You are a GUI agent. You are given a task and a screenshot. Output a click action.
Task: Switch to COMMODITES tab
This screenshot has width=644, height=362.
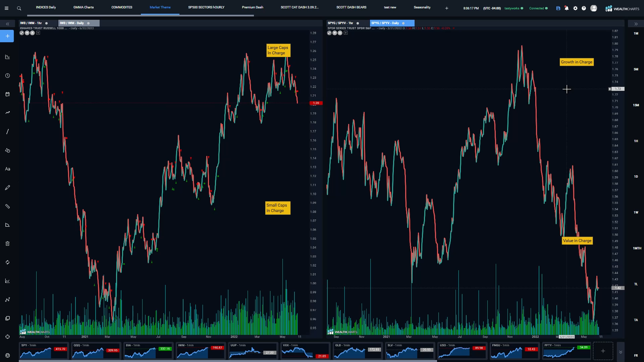click(122, 7)
